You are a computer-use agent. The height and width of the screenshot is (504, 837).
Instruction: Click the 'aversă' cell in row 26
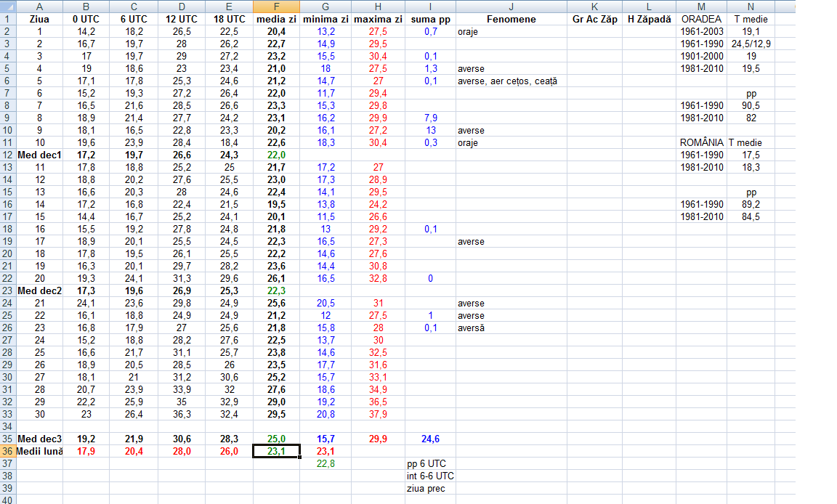511,328
